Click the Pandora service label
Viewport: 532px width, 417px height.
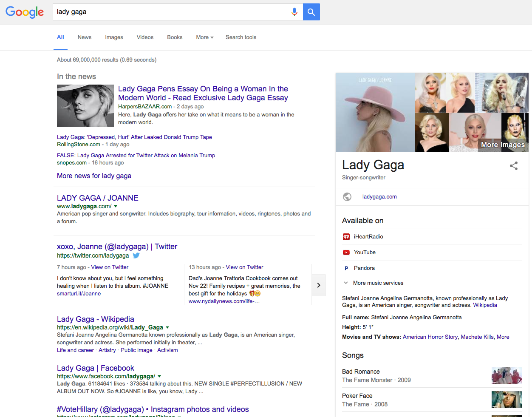click(x=364, y=268)
